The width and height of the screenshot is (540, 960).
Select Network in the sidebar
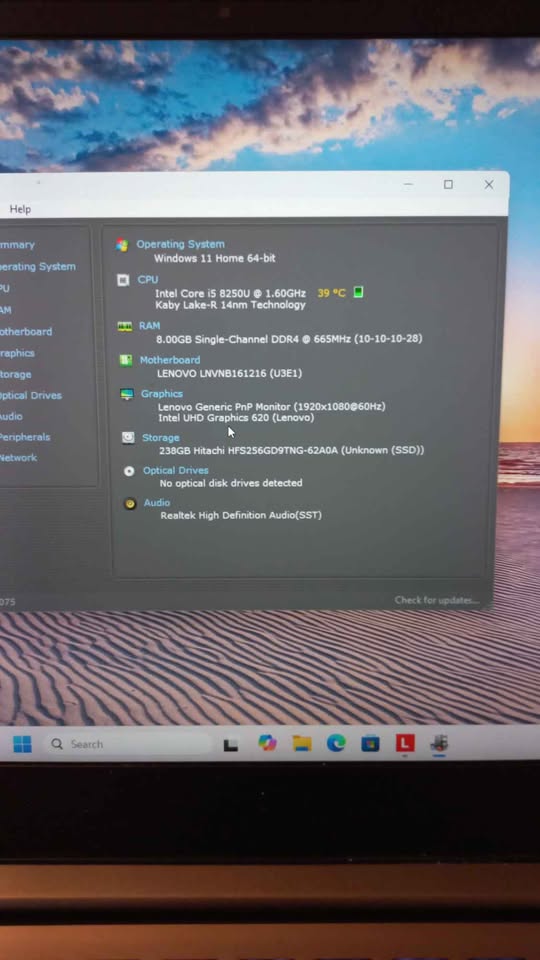18,458
